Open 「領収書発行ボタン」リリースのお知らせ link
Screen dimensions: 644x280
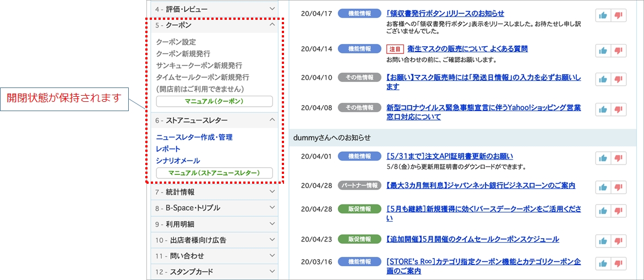pyautogui.click(x=445, y=14)
